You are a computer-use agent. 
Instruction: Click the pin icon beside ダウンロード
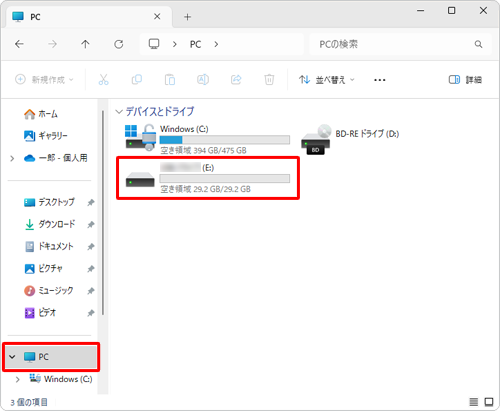91,225
